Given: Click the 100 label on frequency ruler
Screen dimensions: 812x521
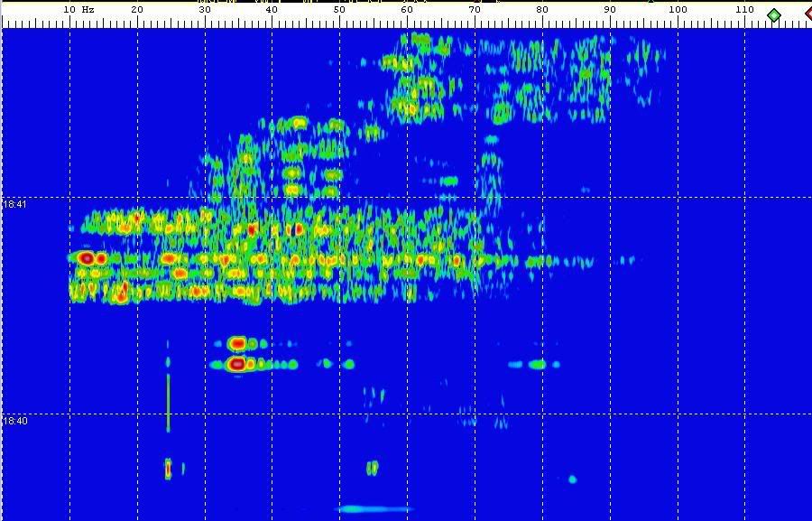Looking at the screenshot, I should click(678, 10).
